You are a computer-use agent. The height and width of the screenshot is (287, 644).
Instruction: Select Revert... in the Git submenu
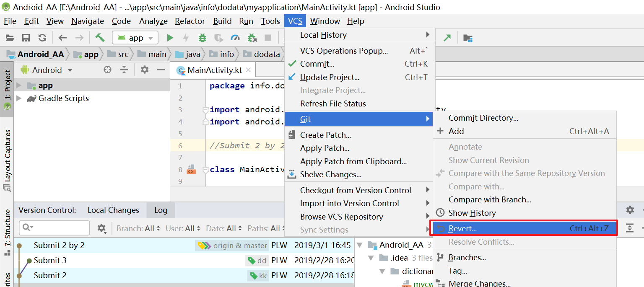tap(525, 228)
